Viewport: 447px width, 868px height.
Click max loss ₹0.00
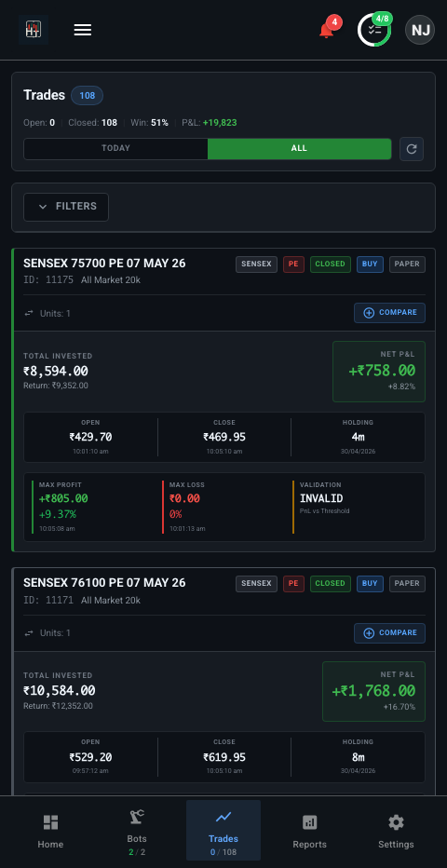184,498
